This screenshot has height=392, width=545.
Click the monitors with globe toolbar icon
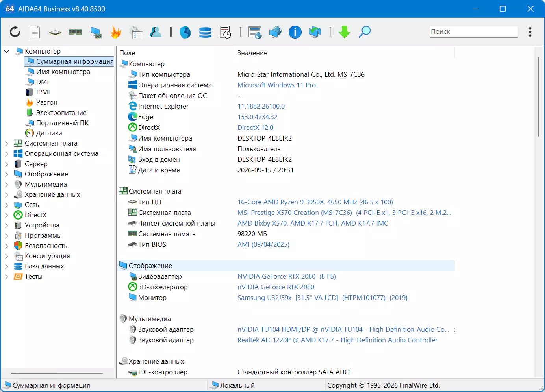275,32
